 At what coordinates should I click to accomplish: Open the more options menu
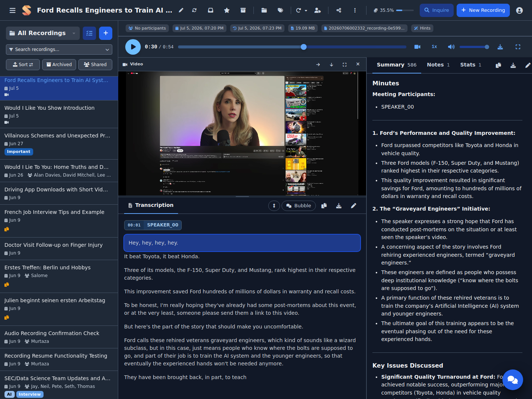(355, 10)
